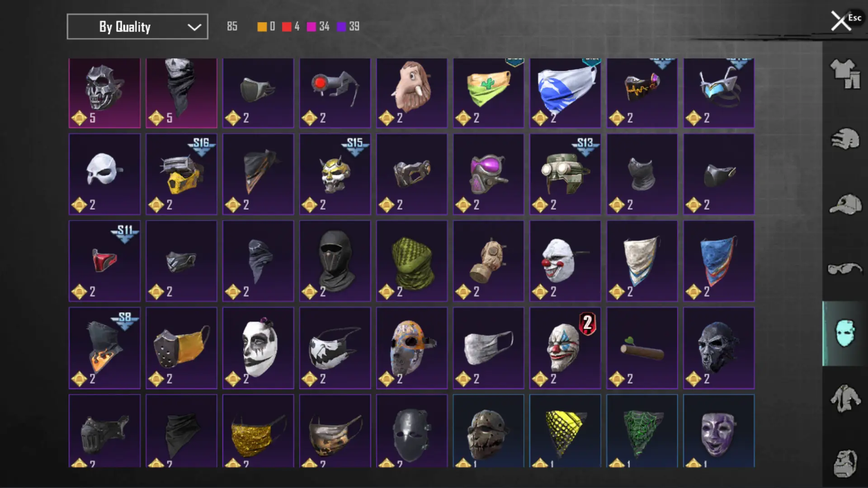Screen dimensions: 868x488
Task: Filter by the purple quality swatch
Action: [341, 27]
